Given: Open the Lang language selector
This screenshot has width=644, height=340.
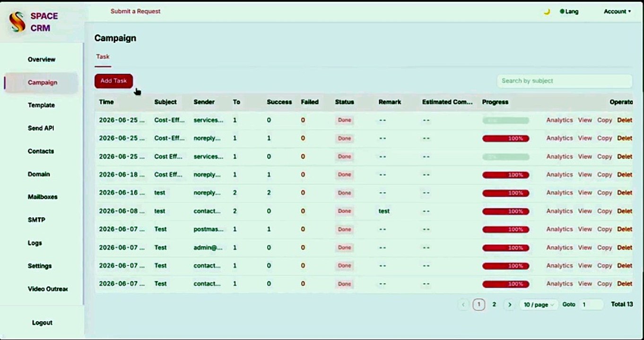Looking at the screenshot, I should [569, 11].
